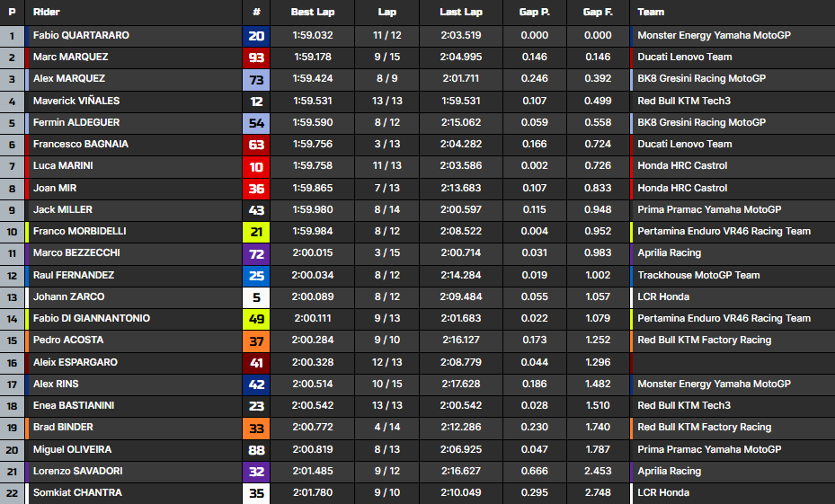Click Viñales' best lap time 1:59.531

point(313,102)
